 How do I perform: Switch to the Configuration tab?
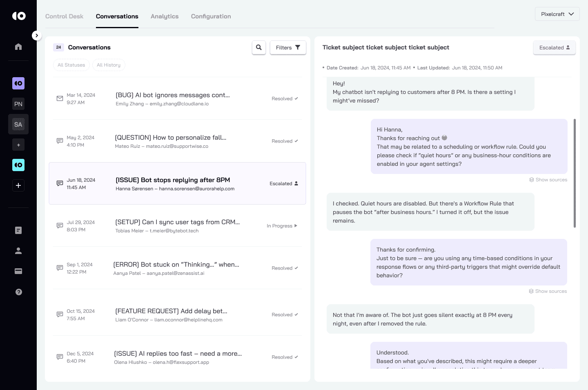(211, 16)
